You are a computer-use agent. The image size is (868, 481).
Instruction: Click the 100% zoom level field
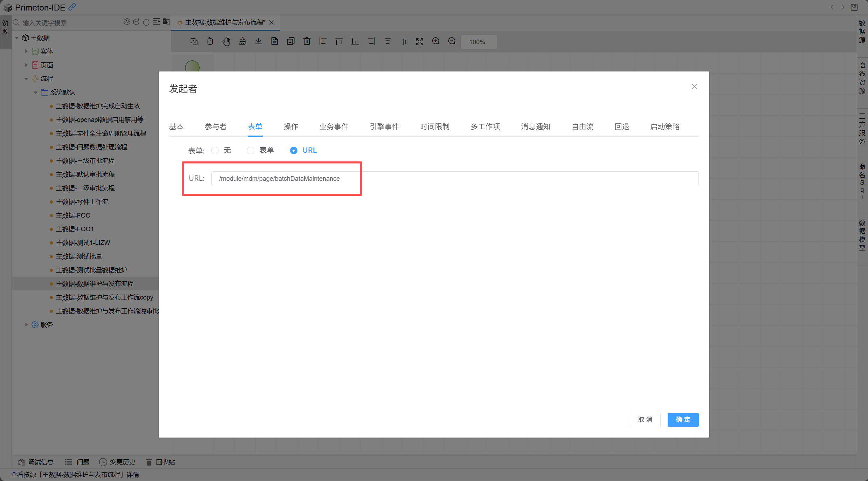(478, 42)
